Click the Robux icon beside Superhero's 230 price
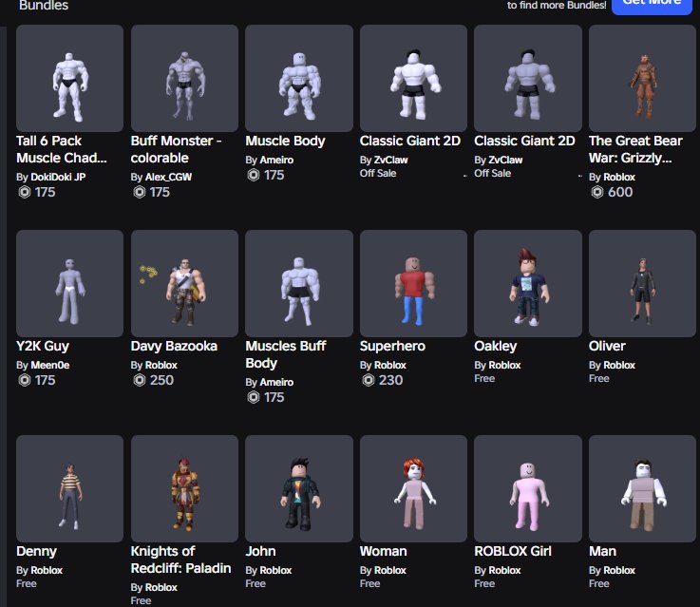The width and height of the screenshot is (700, 607). [369, 380]
